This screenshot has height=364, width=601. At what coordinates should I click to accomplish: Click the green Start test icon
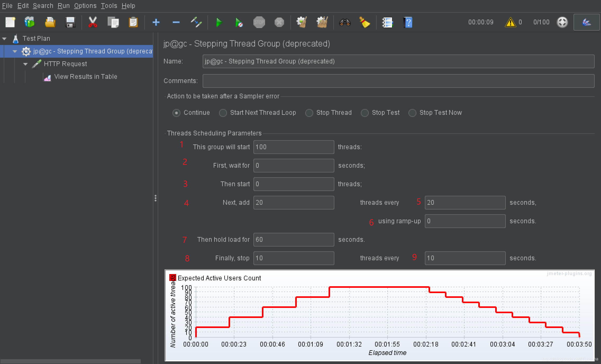(x=219, y=22)
